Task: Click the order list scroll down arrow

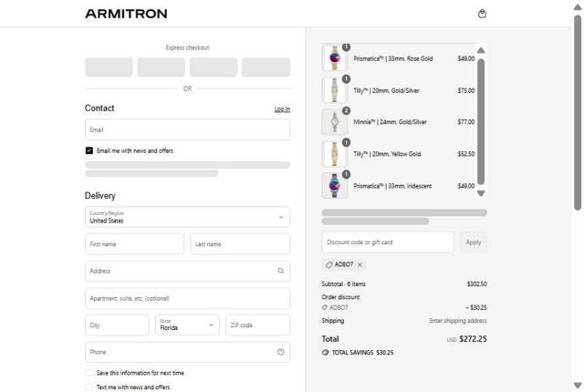Action: coord(481,193)
